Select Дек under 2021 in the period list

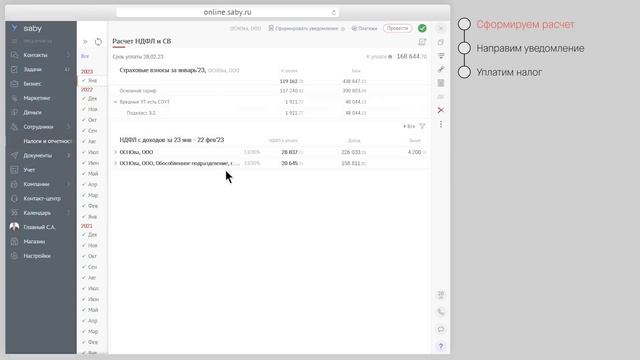92,235
